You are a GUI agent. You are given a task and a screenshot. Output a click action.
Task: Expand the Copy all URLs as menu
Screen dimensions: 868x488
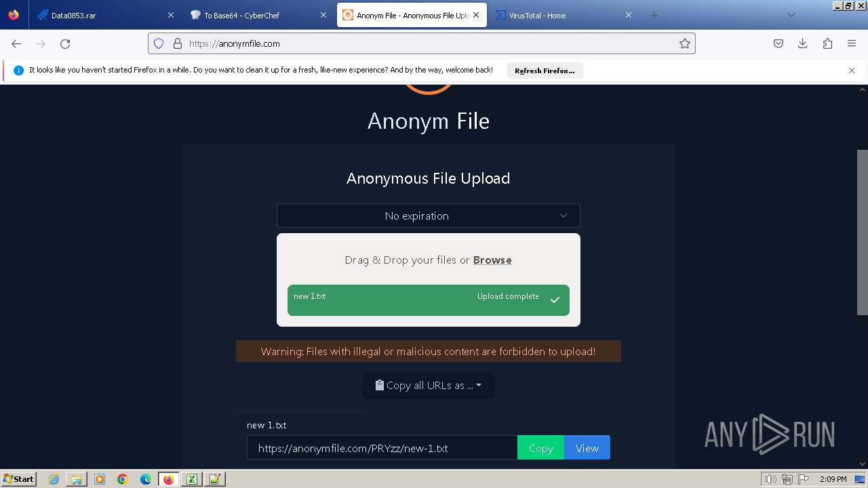point(429,385)
